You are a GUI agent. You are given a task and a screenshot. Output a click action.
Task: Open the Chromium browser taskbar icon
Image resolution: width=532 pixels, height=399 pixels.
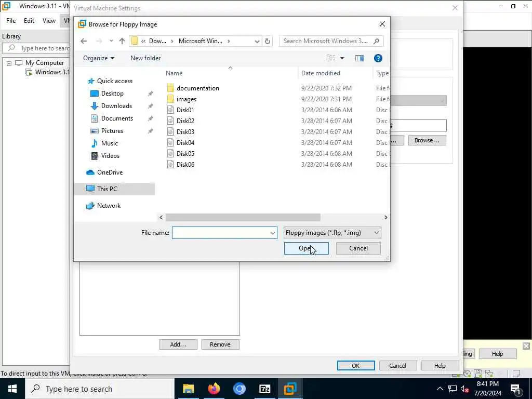[x=239, y=389]
